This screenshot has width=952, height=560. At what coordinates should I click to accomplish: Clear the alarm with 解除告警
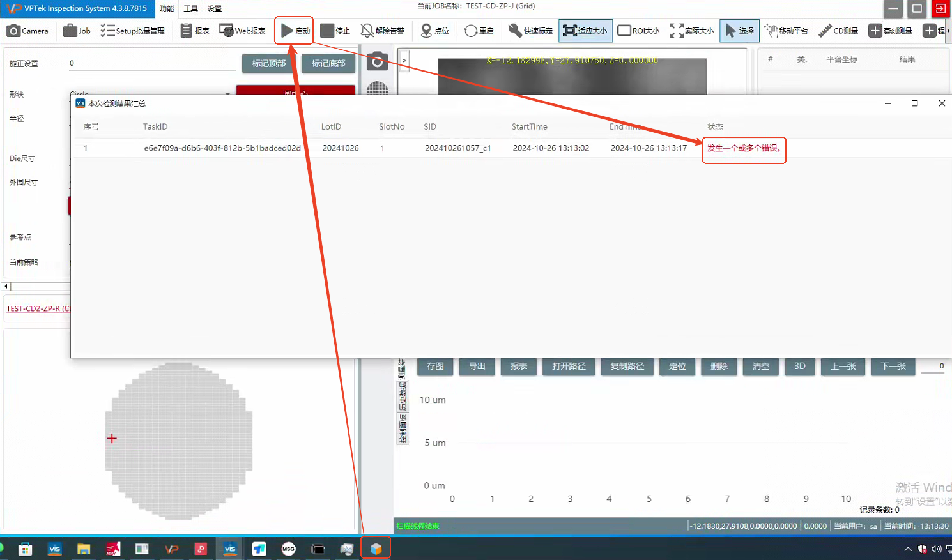click(x=382, y=31)
